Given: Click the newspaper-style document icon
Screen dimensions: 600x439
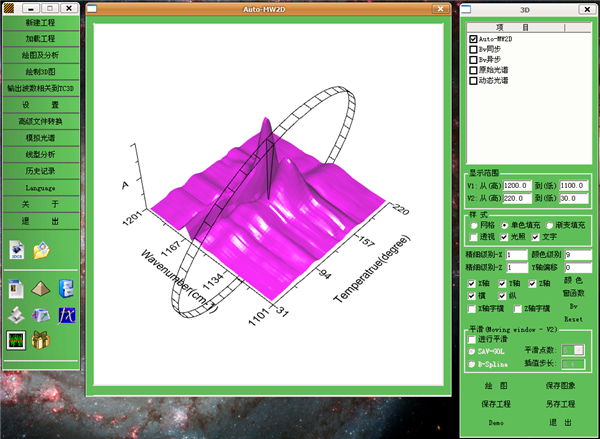Looking at the screenshot, I should point(16,290).
